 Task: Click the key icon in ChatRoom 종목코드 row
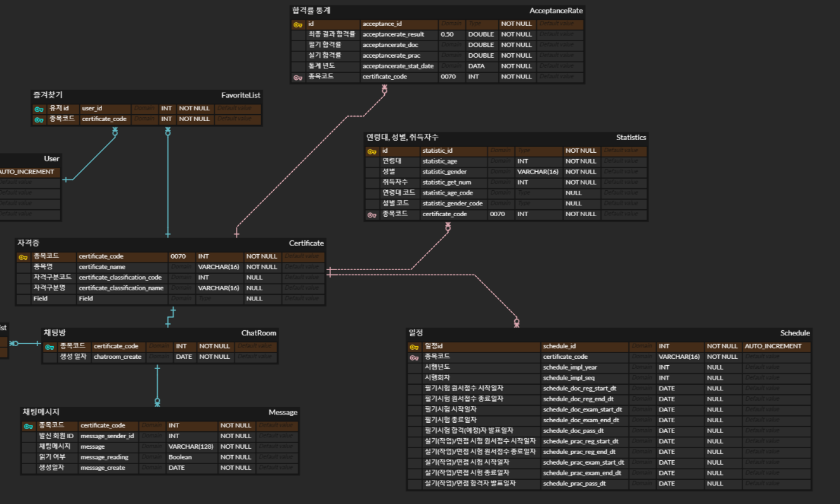pos(49,347)
